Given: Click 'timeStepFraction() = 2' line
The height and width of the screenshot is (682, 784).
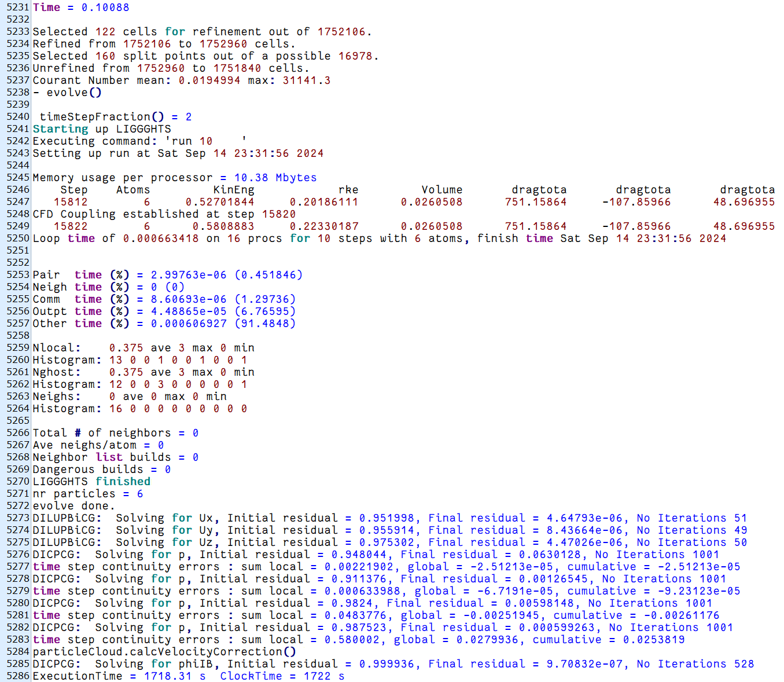Looking at the screenshot, I should (116, 117).
